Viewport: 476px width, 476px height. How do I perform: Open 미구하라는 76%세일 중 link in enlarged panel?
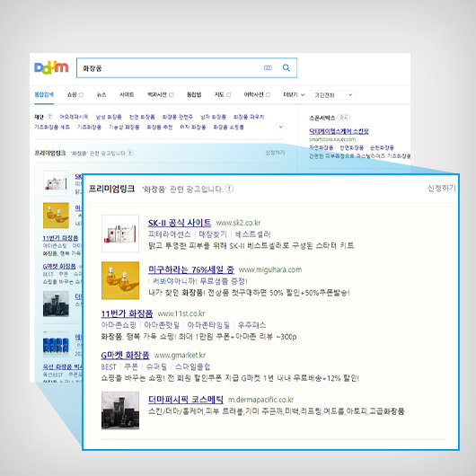pos(191,269)
